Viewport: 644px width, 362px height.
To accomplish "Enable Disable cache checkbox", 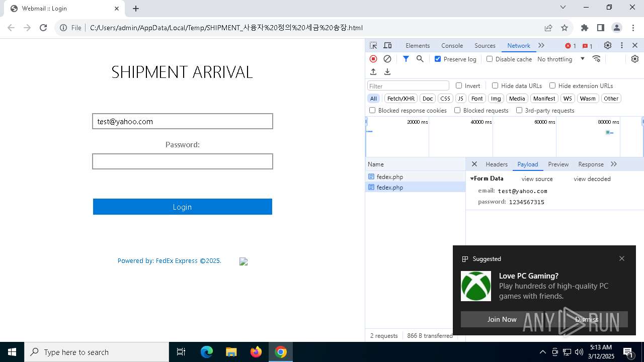I will click(490, 59).
